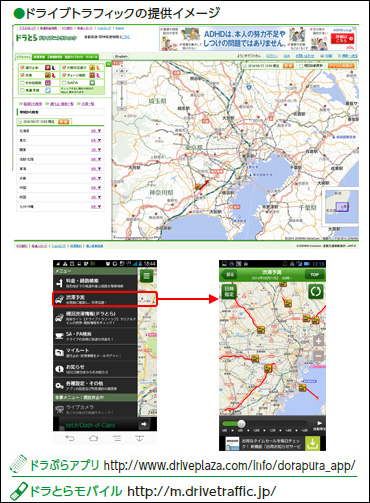Click the zoom-out end of web map slider
The image size is (370, 503).
click(x=122, y=108)
